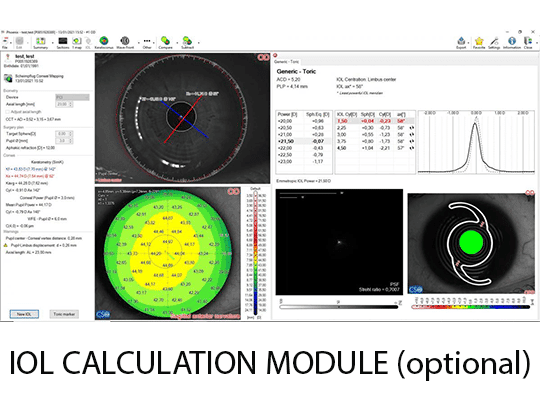
Task: Click the Toric marker button
Action: (64, 314)
